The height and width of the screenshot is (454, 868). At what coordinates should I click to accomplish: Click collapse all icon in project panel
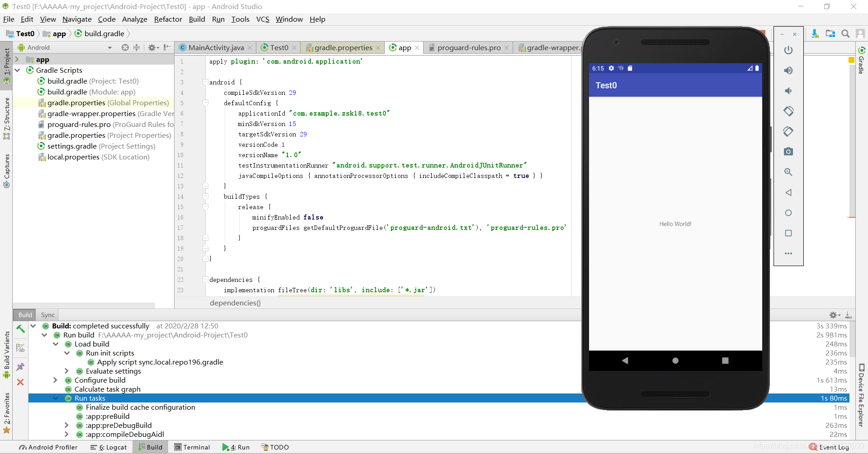click(x=137, y=47)
